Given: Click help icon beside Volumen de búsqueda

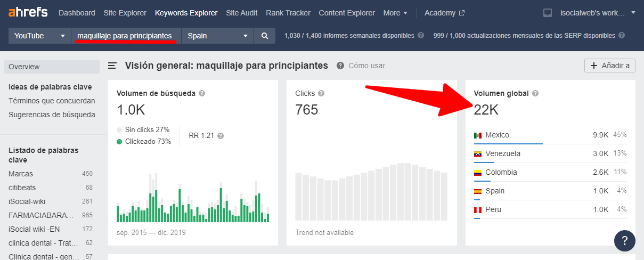Looking at the screenshot, I should [202, 93].
